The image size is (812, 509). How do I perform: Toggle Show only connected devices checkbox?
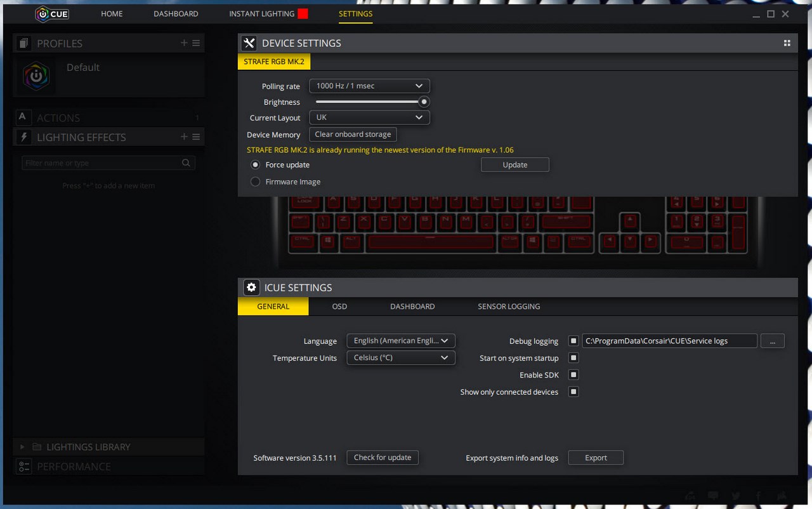pyautogui.click(x=573, y=392)
